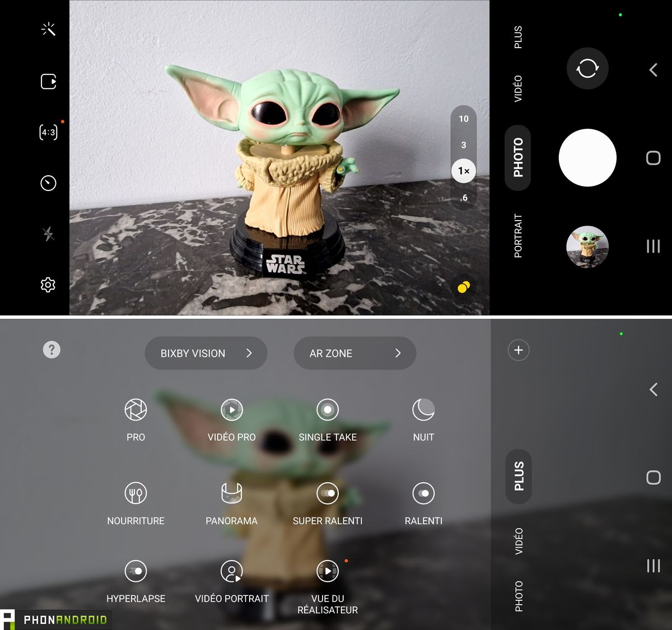
Task: Switch to VIDÉO mode in top screenshot
Action: 518,88
